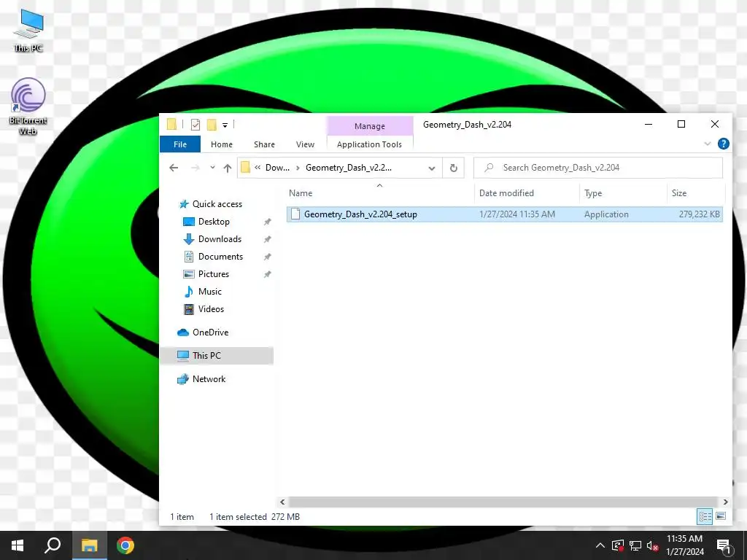Image resolution: width=747 pixels, height=560 pixels.
Task: Open the clock showing 11:35 AM
Action: click(x=684, y=545)
